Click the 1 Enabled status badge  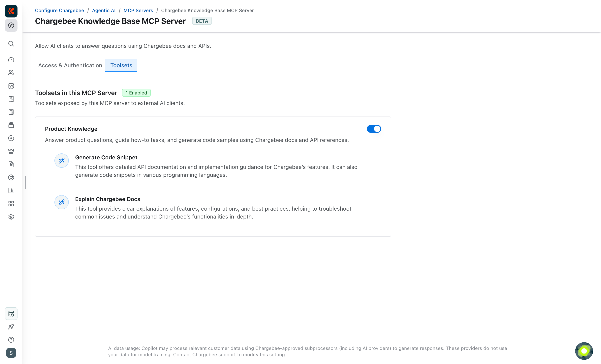136,93
